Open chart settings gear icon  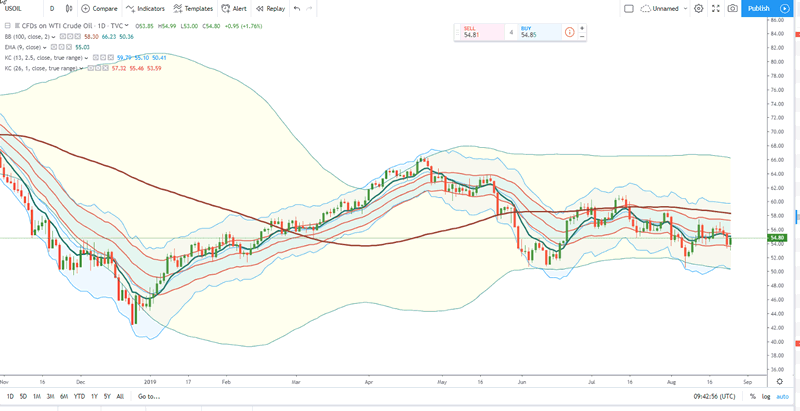pyautogui.click(x=699, y=8)
